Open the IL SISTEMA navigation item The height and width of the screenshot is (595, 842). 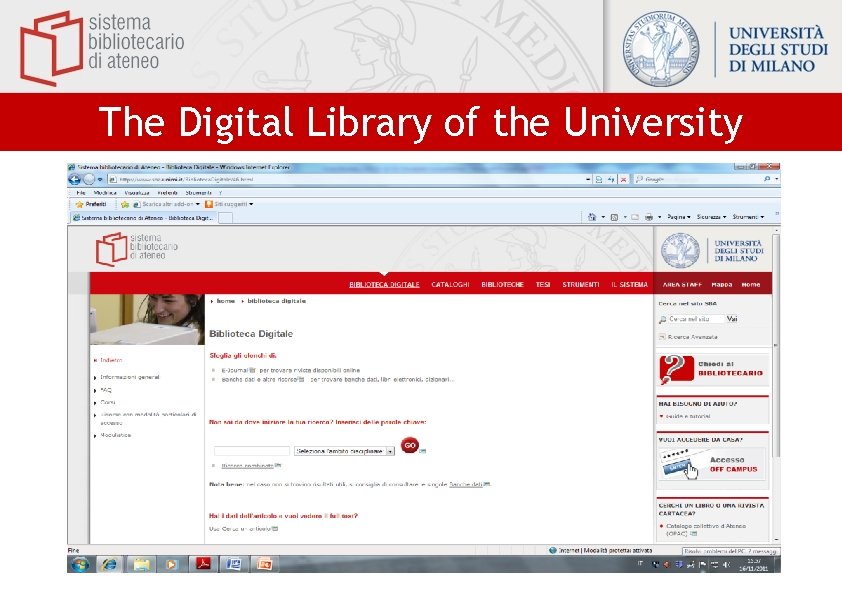[x=629, y=285]
